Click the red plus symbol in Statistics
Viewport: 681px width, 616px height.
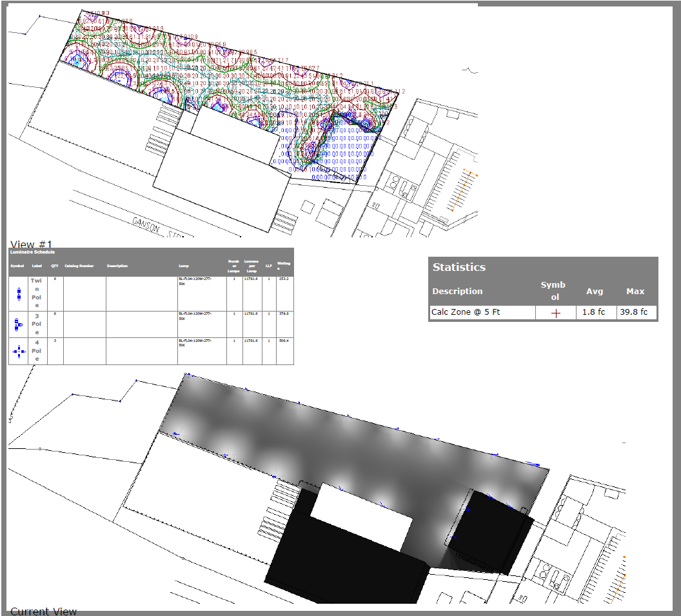pos(555,313)
